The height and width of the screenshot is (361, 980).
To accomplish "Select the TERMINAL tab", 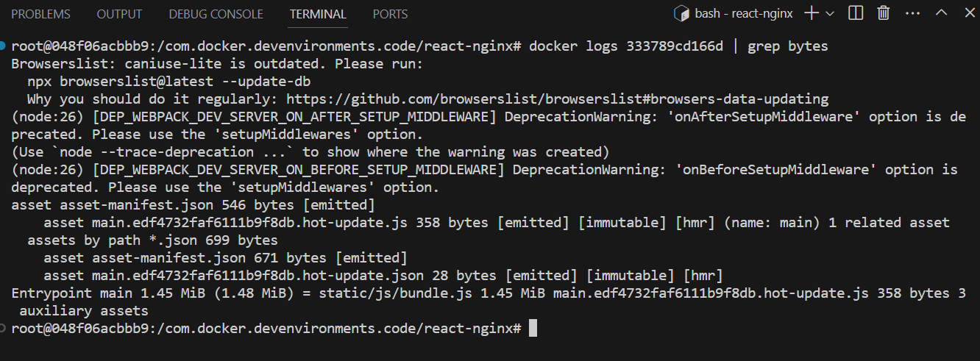I will 318,14.
